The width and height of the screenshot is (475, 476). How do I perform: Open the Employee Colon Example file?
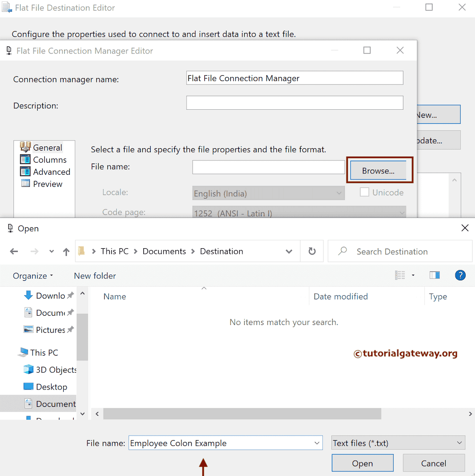[362, 463]
